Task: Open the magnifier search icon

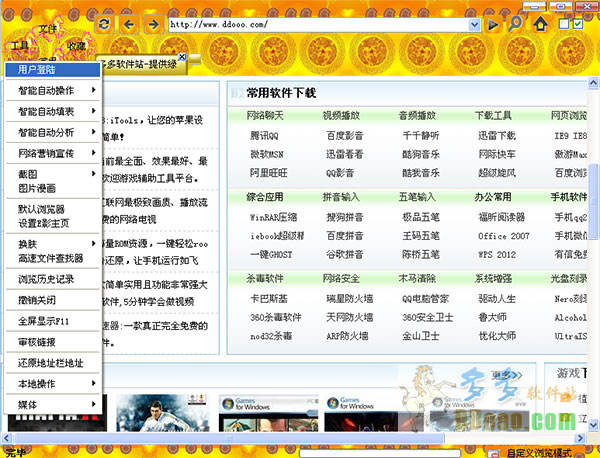Action: [x=515, y=24]
